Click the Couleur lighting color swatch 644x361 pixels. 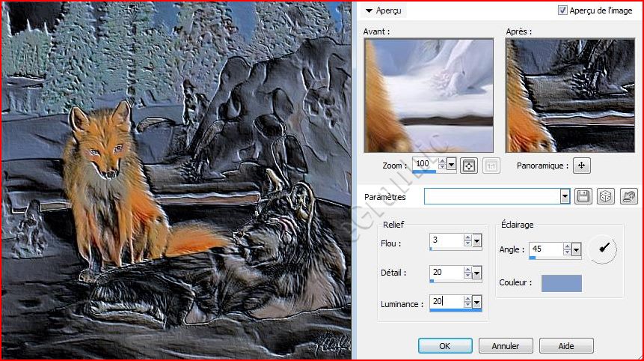coord(561,283)
